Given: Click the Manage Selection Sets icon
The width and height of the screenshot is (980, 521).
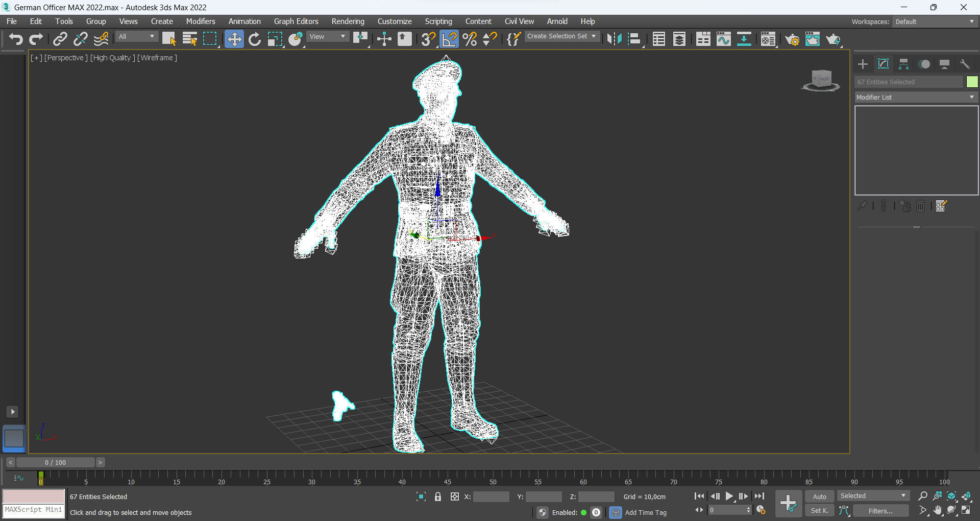Looking at the screenshot, I should point(513,39).
